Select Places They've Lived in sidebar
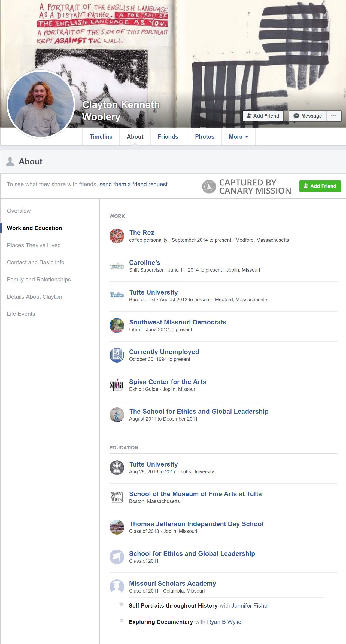The height and width of the screenshot is (644, 346). (34, 245)
